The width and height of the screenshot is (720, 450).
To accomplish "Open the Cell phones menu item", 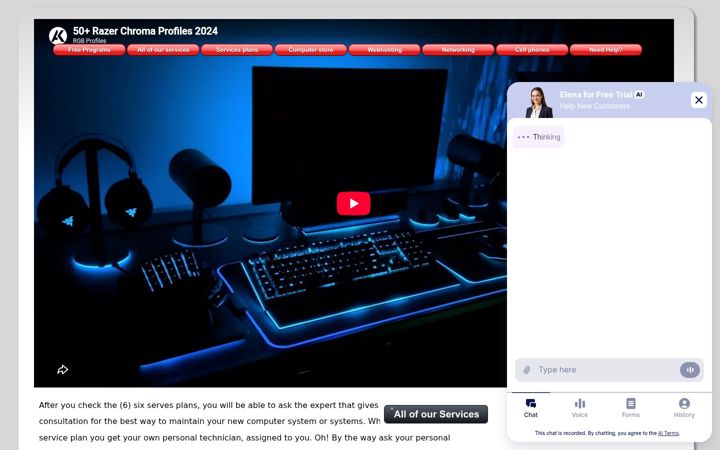I will (x=532, y=50).
